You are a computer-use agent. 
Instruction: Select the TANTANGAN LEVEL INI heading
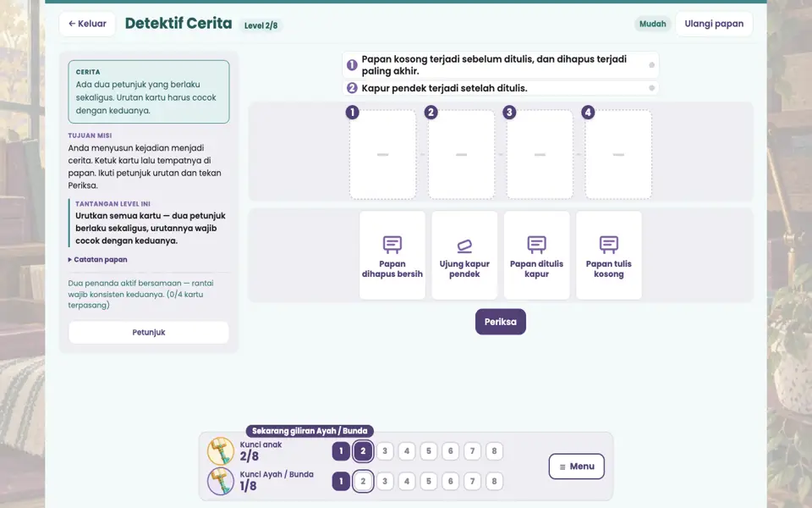[x=112, y=204]
